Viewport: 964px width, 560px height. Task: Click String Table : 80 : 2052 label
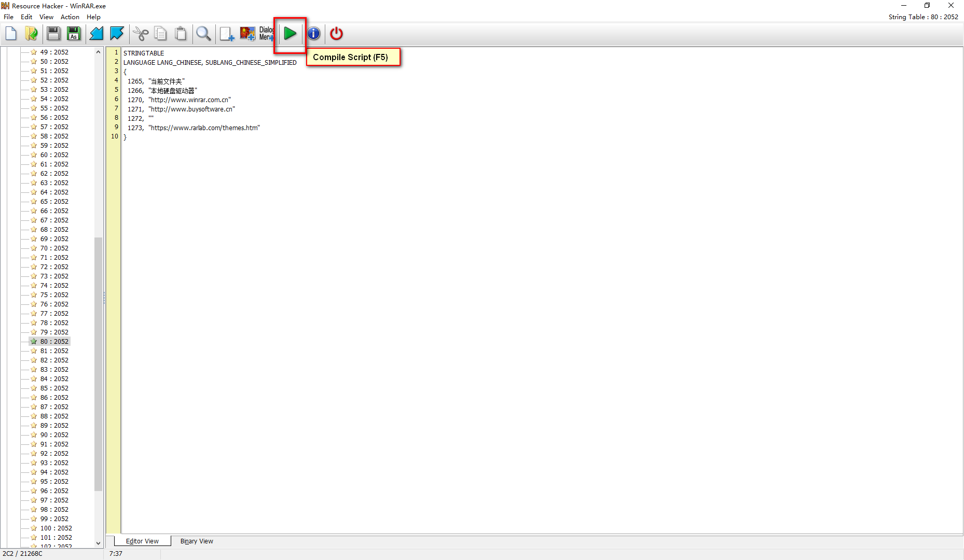click(x=923, y=17)
